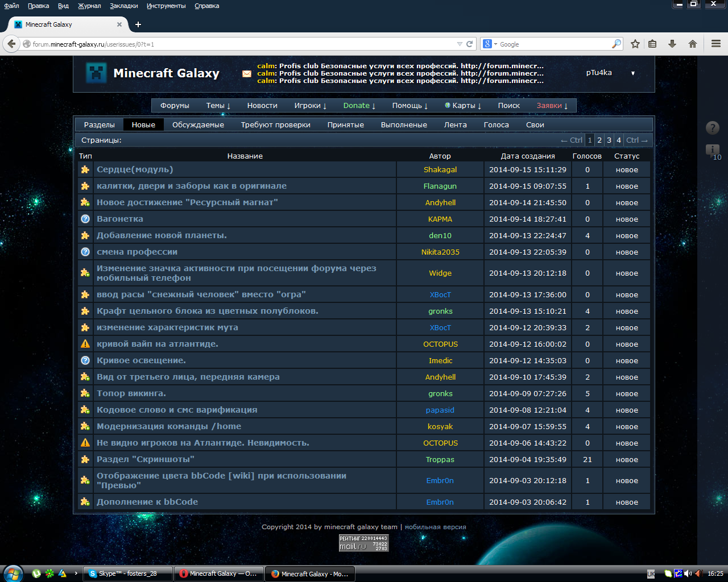Expand the pTu4ka user menu arrow
The width and height of the screenshot is (728, 582).
632,73
